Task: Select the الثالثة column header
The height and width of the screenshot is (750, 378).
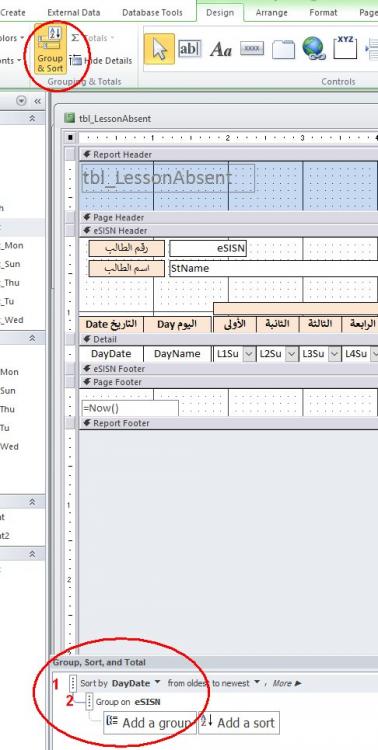Action: (320, 324)
